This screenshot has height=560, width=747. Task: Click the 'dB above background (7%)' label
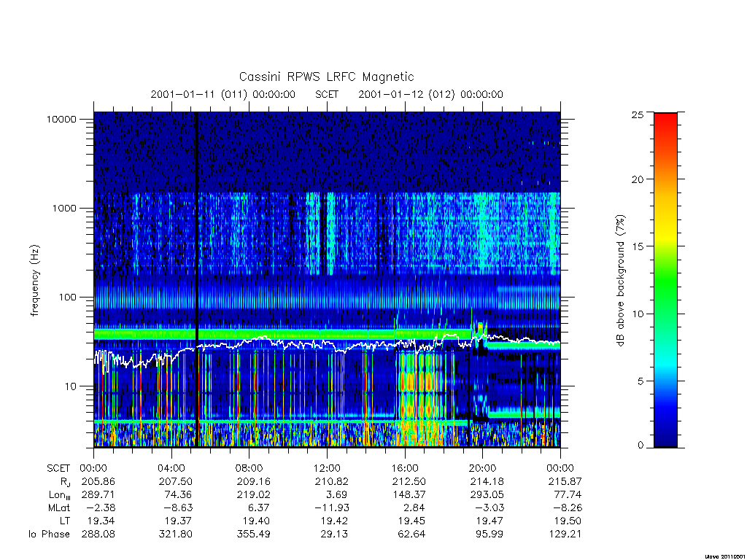pyautogui.click(x=620, y=281)
